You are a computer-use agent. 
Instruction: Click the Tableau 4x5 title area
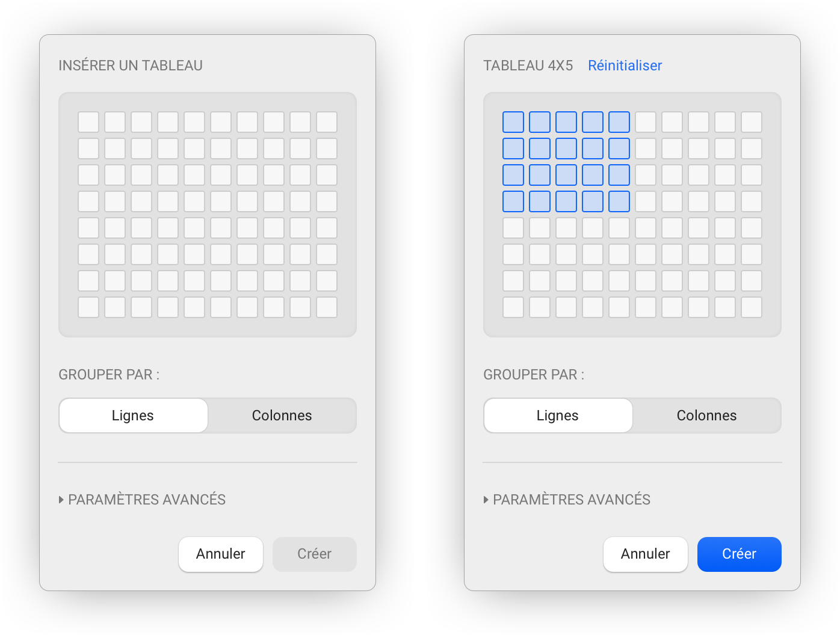coord(528,66)
